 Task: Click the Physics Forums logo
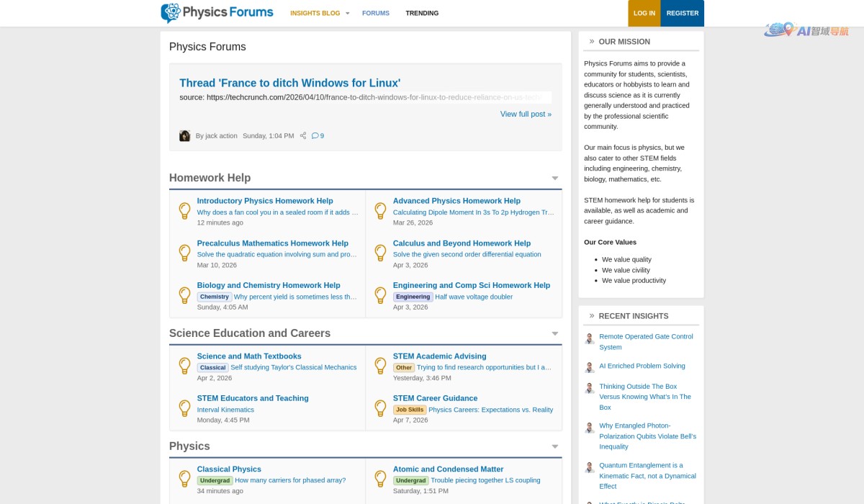(x=217, y=13)
